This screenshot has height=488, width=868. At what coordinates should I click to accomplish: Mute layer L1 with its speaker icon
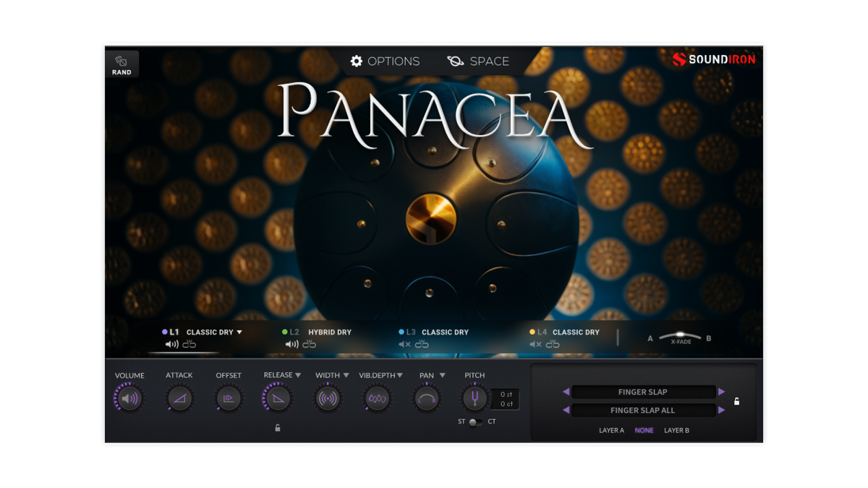(x=172, y=345)
